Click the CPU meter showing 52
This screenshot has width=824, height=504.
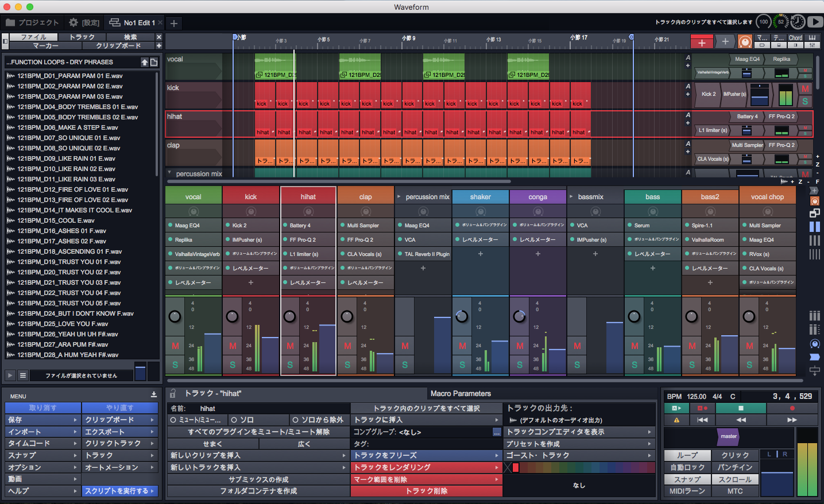click(780, 22)
